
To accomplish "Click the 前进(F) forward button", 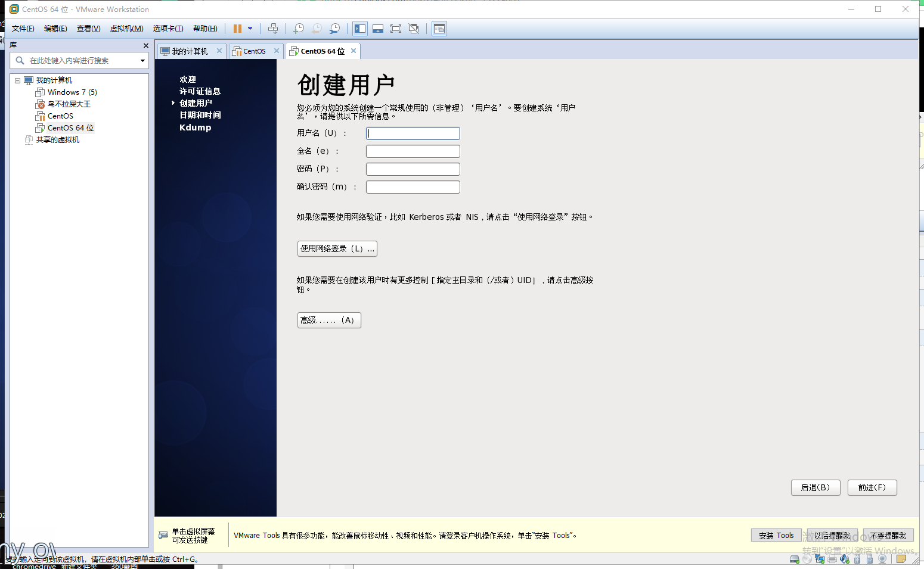I will (872, 487).
